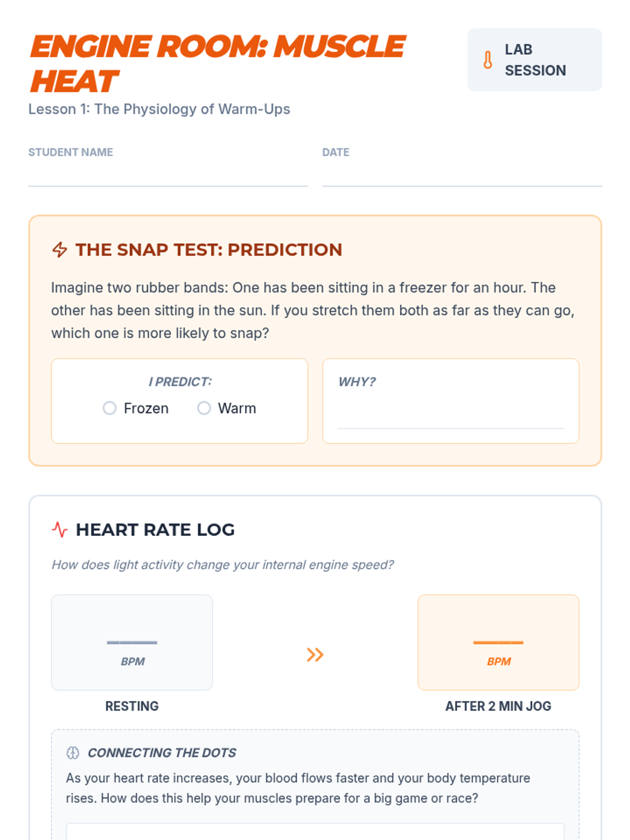The width and height of the screenshot is (630, 840).
Task: Click the Lesson 1 Physiology of Warm-Ups subtitle
Action: tap(159, 109)
